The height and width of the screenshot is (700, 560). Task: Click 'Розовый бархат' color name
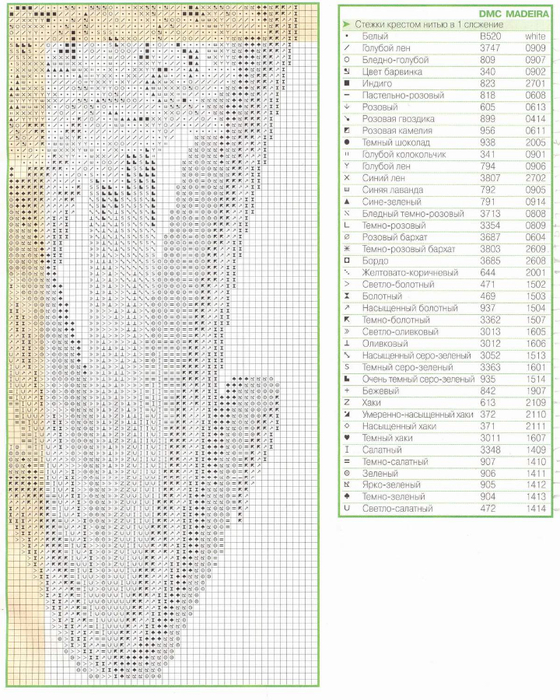394,237
